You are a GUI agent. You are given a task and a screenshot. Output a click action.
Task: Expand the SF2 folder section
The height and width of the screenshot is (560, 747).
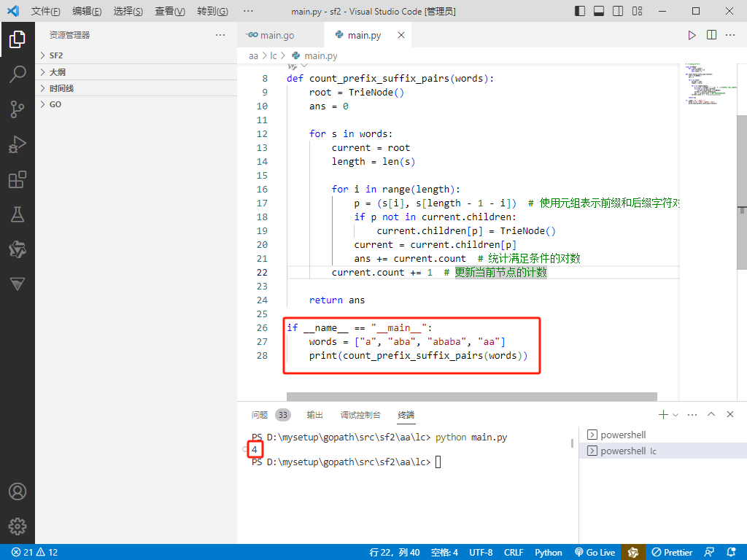[136, 55]
